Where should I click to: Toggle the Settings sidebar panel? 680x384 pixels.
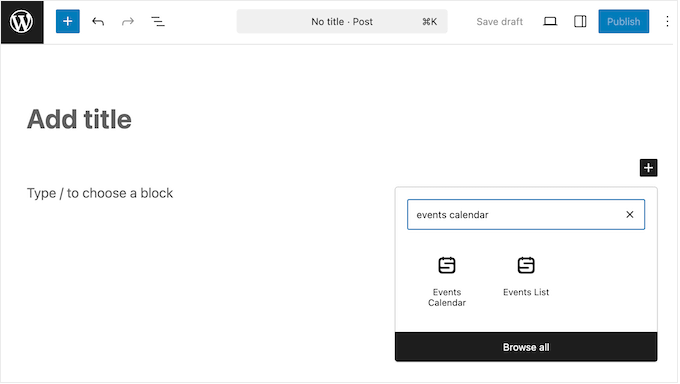click(x=580, y=21)
